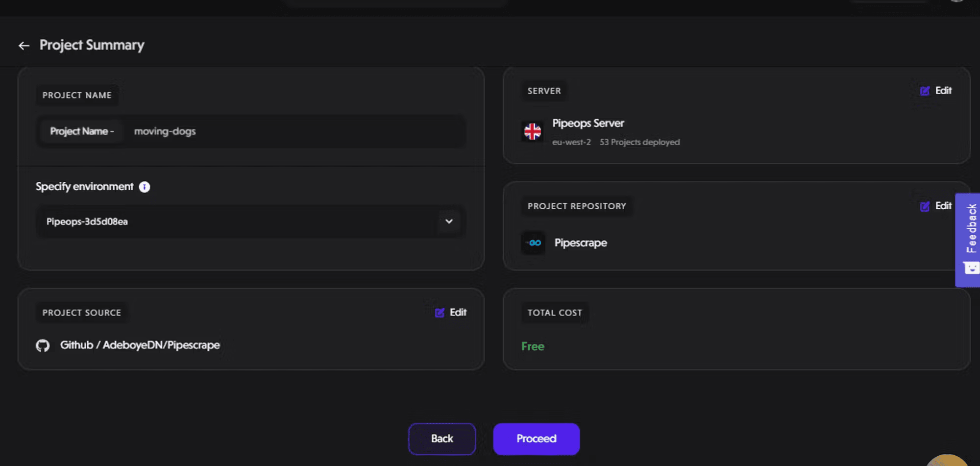
Task: Click the edit pencil icon in Project Repository card
Action: click(x=925, y=206)
